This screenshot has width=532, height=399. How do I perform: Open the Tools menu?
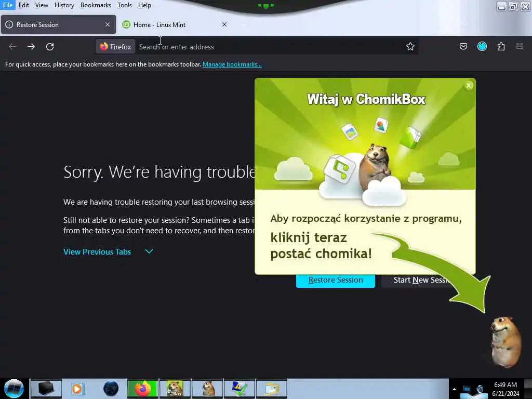(x=125, y=5)
